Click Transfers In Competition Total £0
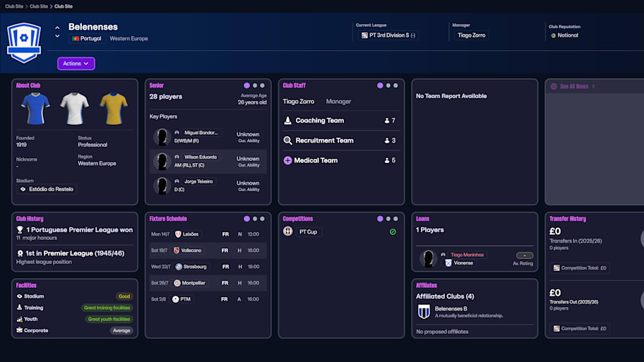This screenshot has width=644, height=362. point(580,268)
